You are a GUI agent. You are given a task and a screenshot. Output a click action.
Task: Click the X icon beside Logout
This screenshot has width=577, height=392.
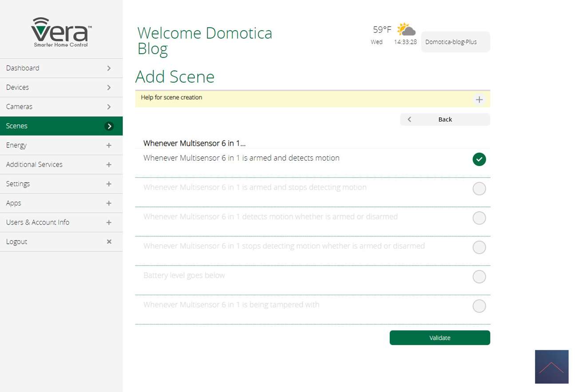[x=109, y=242]
